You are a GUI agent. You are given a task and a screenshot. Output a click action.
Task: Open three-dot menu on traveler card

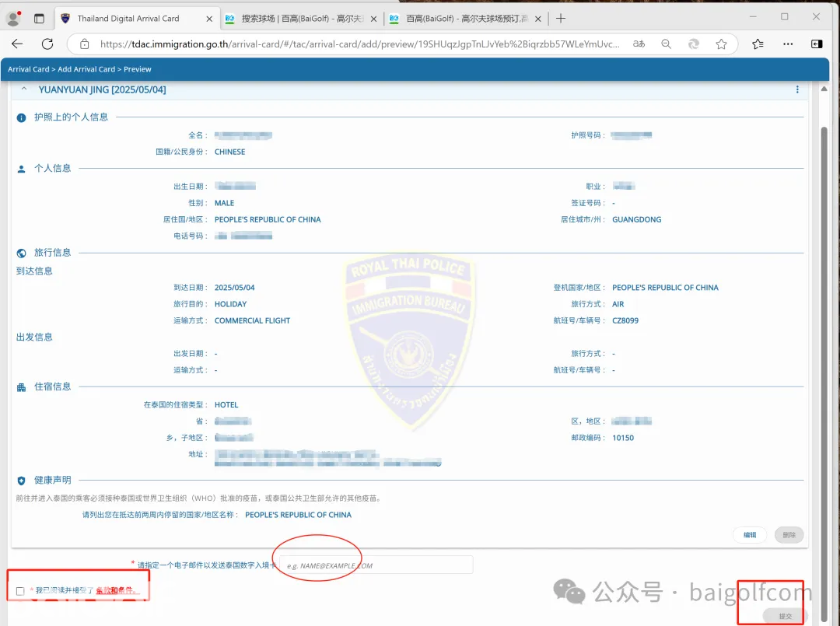click(x=797, y=90)
